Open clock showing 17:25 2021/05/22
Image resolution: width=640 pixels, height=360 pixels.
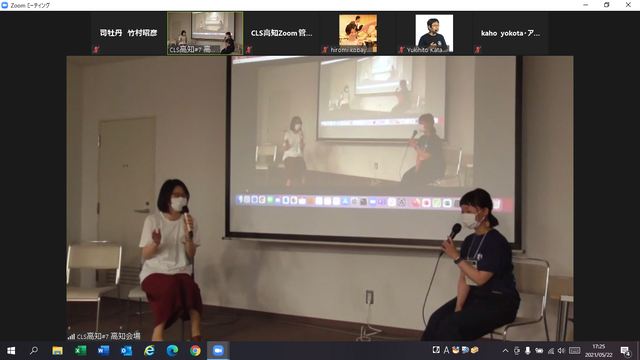coord(599,351)
